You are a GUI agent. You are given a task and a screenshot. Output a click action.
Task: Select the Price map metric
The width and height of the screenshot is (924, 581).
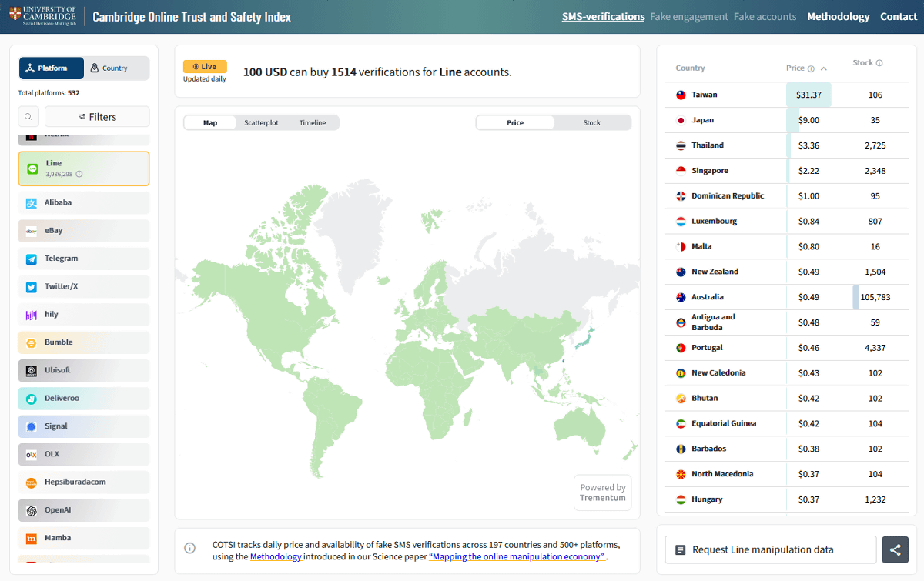coord(515,123)
